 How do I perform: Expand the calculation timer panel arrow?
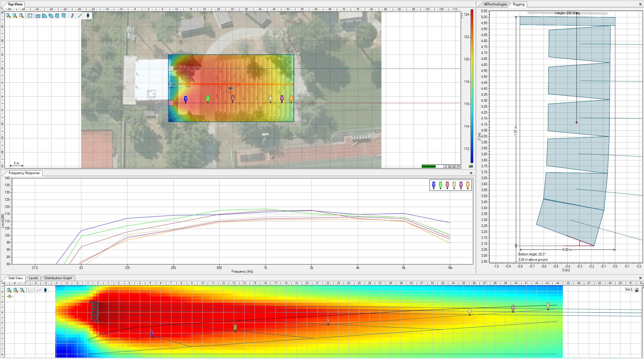(459, 167)
